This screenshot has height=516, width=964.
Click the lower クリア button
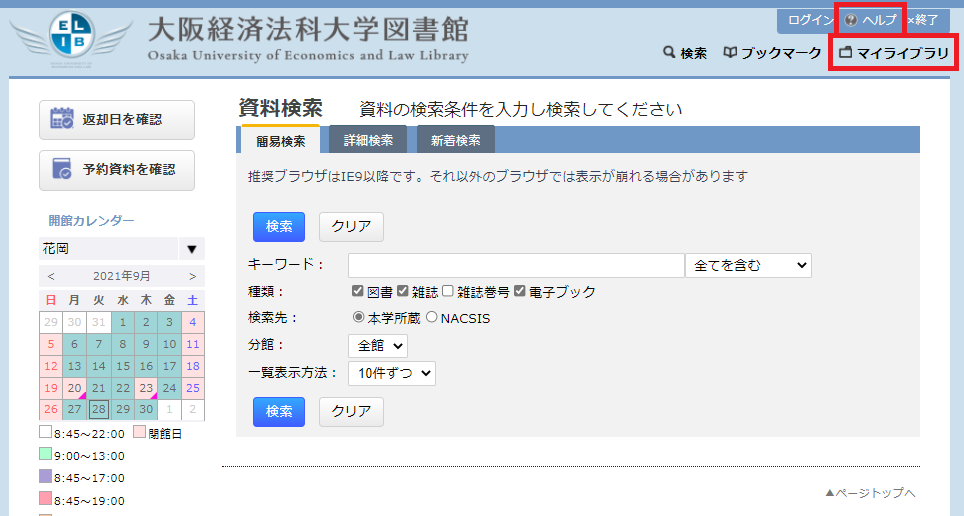tap(351, 411)
